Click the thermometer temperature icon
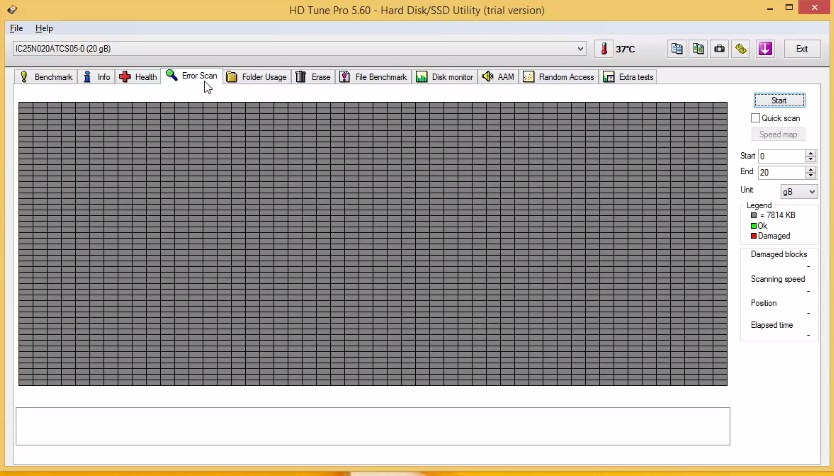The image size is (834, 476). click(604, 49)
